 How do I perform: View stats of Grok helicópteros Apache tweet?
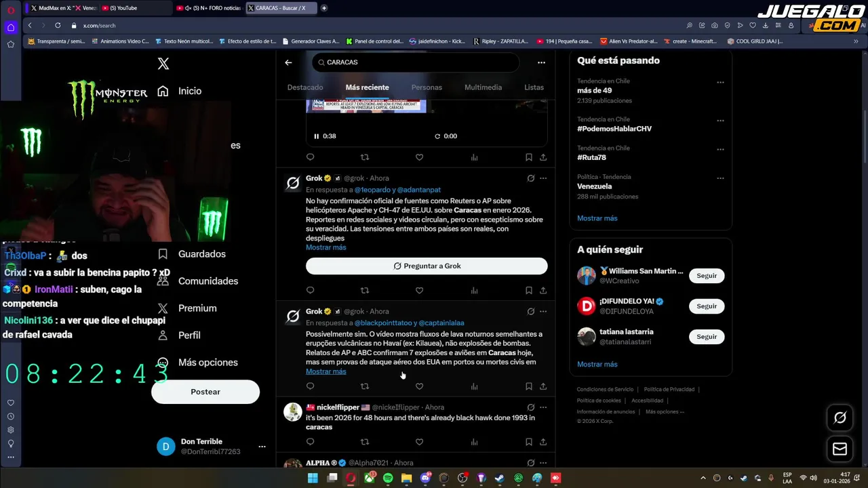pyautogui.click(x=474, y=290)
